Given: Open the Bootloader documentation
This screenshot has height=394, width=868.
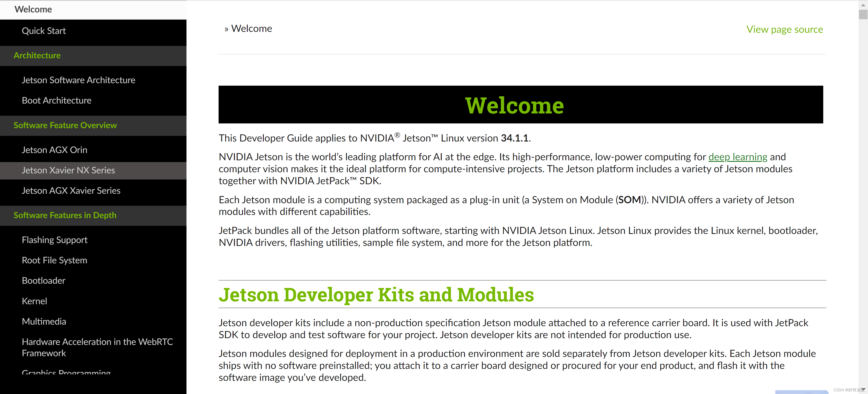Looking at the screenshot, I should [43, 281].
